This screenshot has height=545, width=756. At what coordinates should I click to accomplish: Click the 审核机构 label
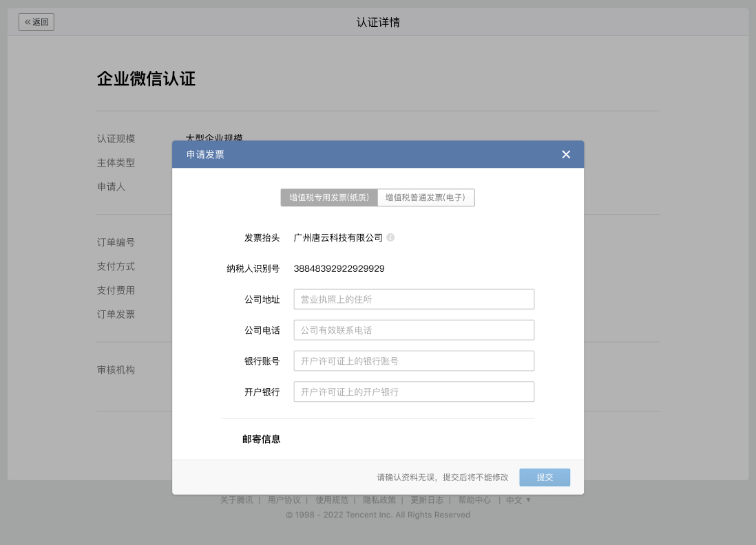tap(116, 370)
